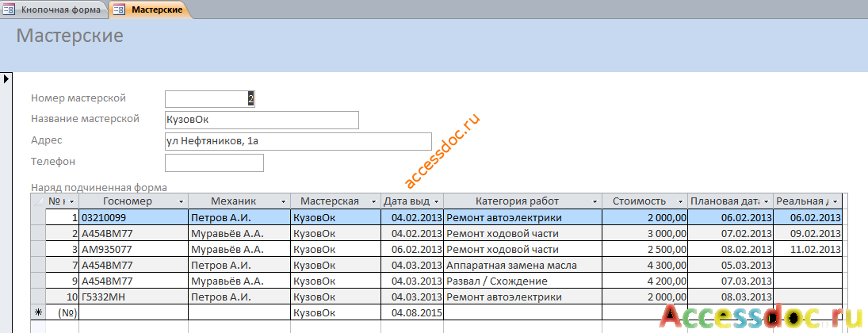Click the form record selector arrow

click(6, 78)
